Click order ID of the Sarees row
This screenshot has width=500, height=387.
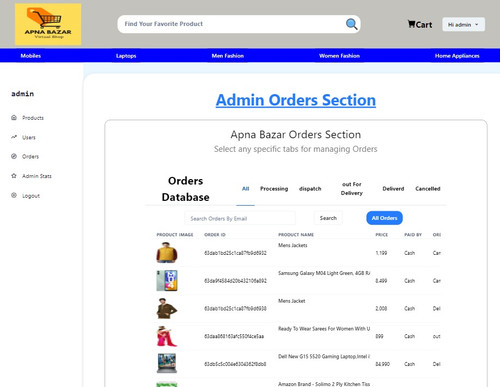coord(234,336)
